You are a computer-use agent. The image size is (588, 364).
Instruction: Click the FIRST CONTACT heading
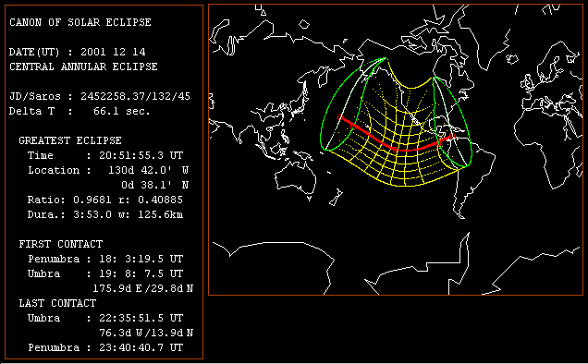61,245
